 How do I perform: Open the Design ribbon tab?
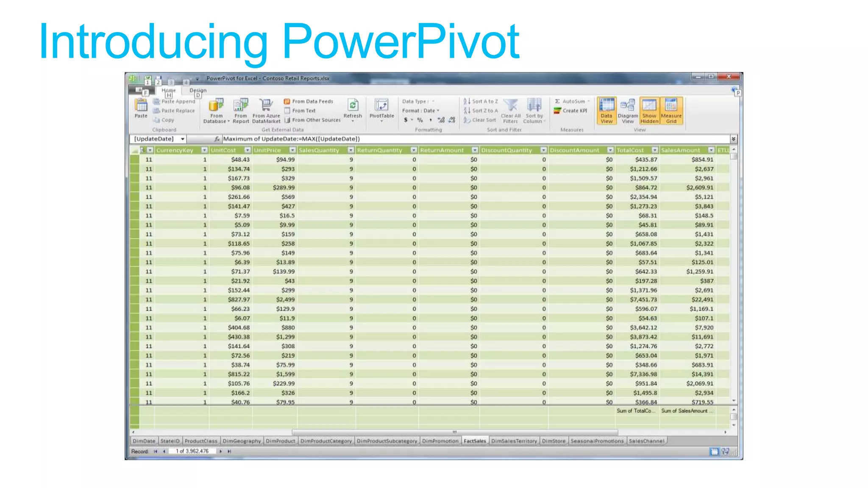pyautogui.click(x=198, y=90)
